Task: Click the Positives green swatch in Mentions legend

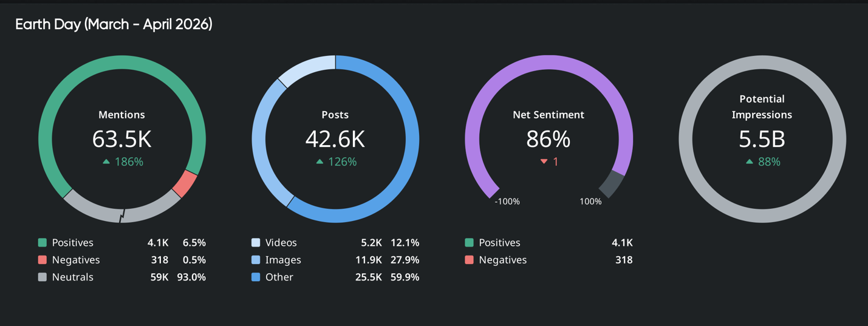Action: (x=43, y=243)
